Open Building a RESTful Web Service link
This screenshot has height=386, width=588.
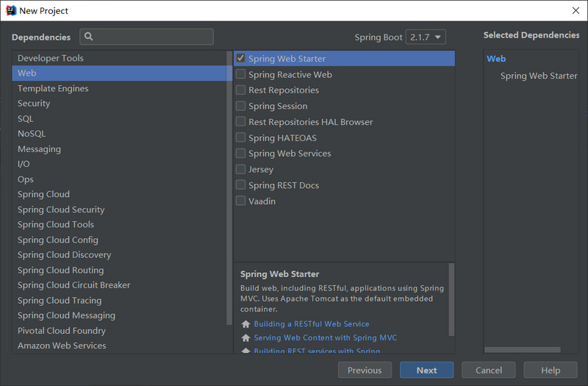click(x=311, y=324)
